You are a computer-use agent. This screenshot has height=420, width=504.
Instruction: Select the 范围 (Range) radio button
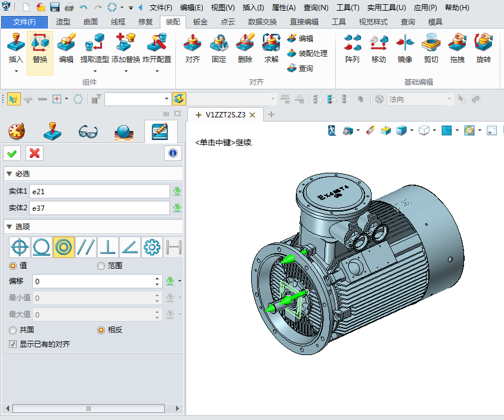pos(101,266)
